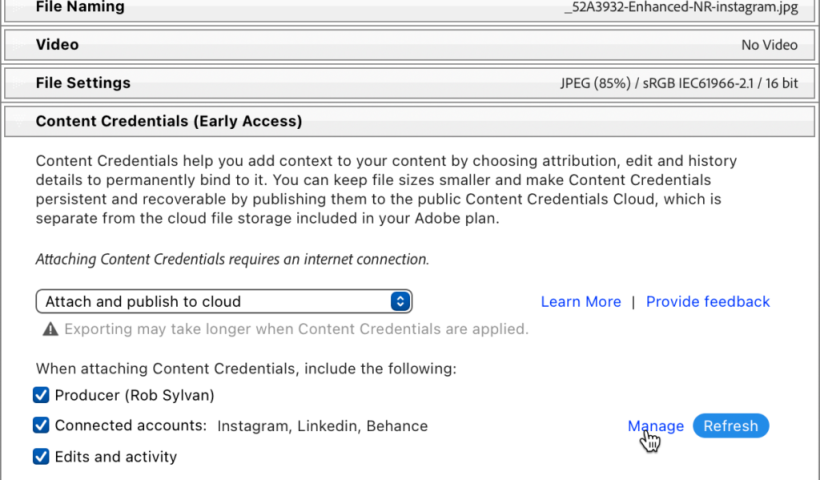Expand the File Naming panel header
The image size is (820, 480).
click(80, 8)
